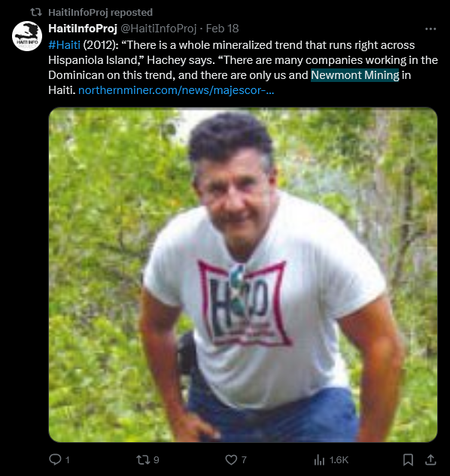Open view analytics bar chart icon
The width and height of the screenshot is (450, 476).
(319, 460)
